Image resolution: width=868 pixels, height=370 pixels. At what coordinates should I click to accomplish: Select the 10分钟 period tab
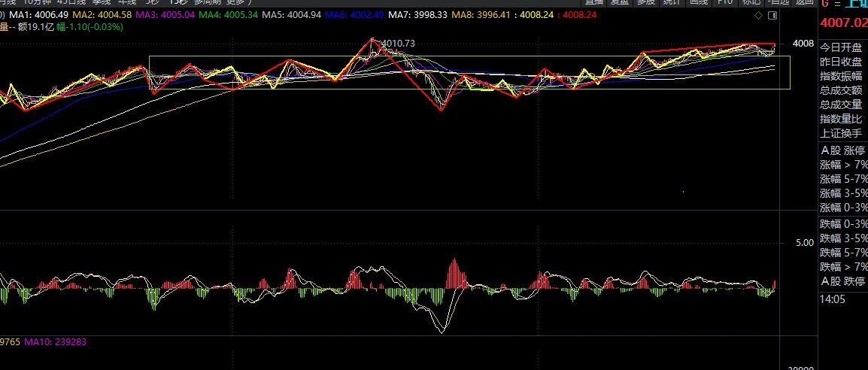tap(38, 2)
